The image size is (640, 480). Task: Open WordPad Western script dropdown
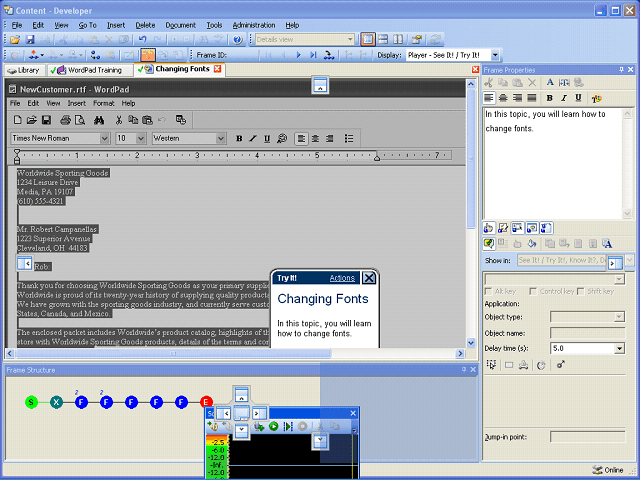click(220, 139)
